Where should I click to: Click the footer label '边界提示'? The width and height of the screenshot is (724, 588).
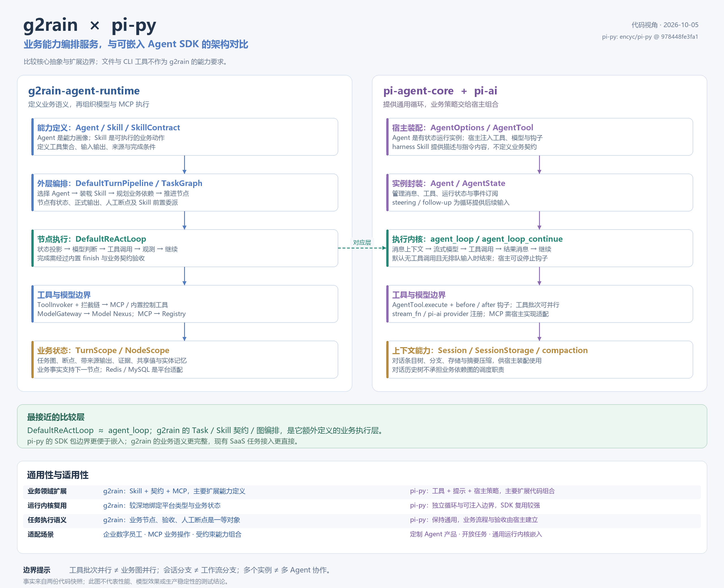point(36,570)
